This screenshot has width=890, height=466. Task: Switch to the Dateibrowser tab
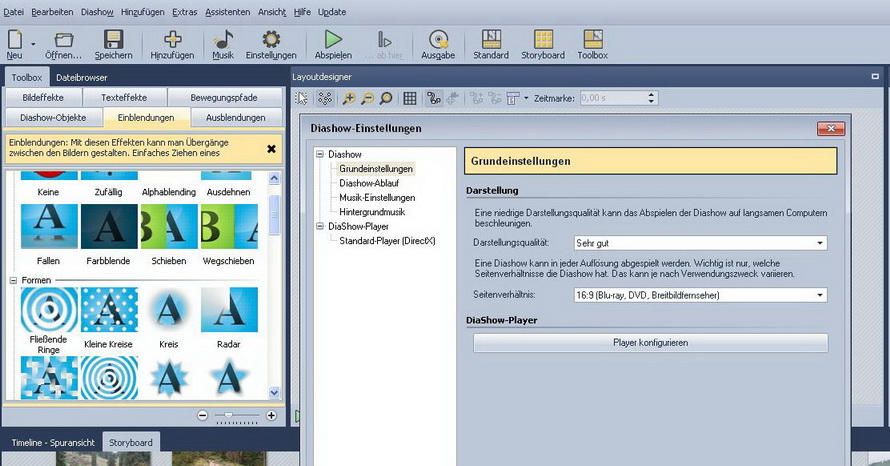tap(81, 77)
